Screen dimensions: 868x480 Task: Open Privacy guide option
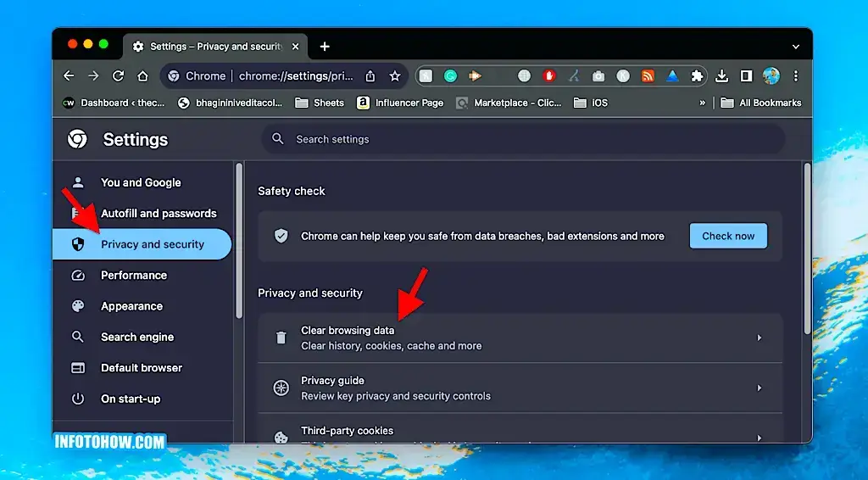[x=520, y=388]
